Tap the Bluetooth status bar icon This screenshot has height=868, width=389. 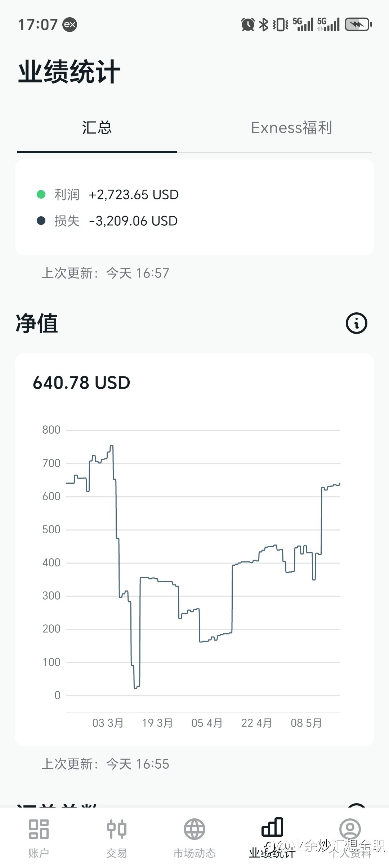[x=264, y=24]
